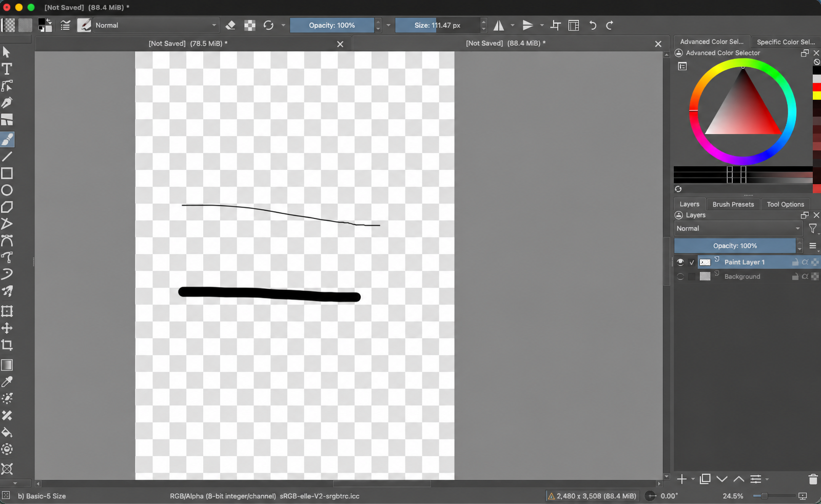Open the layers panel options menu

pos(813,246)
